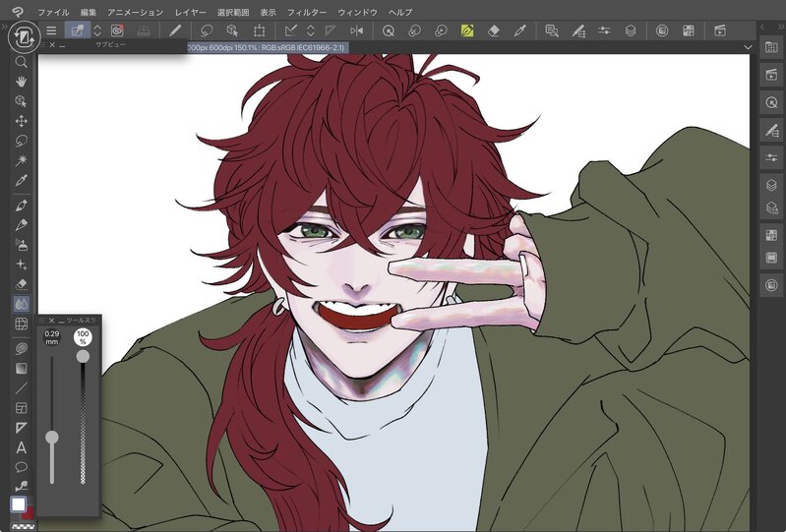Click the single left chevron above right dock
Screen dimensions: 786x532
point(762,27)
